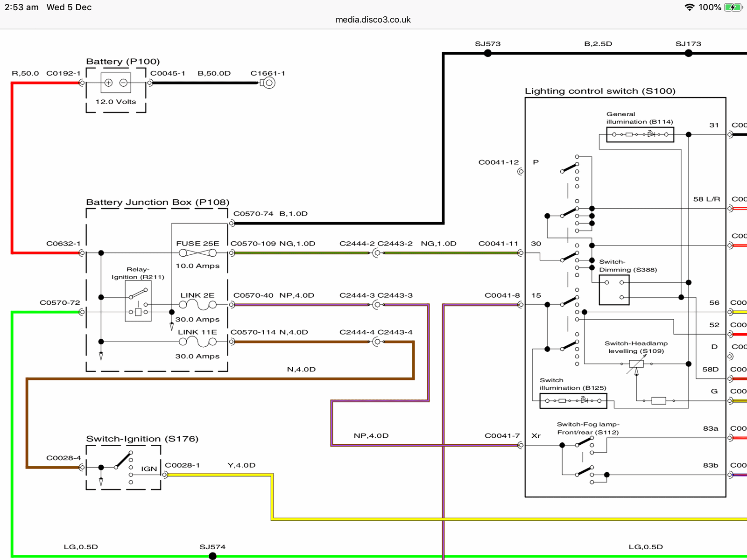Click the C0041-8 connector label
The height and width of the screenshot is (560, 747).
[502, 295]
